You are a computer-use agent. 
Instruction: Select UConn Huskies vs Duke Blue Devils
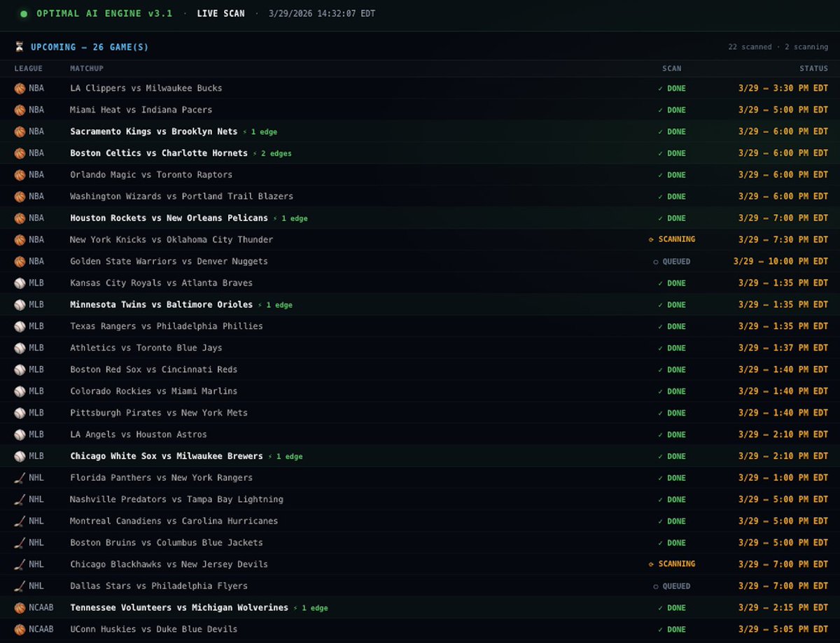coord(154,630)
